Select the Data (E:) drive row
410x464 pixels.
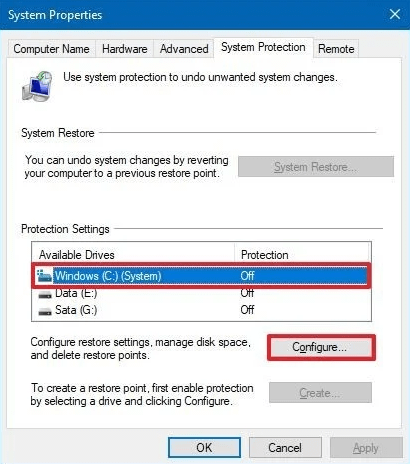(x=201, y=293)
